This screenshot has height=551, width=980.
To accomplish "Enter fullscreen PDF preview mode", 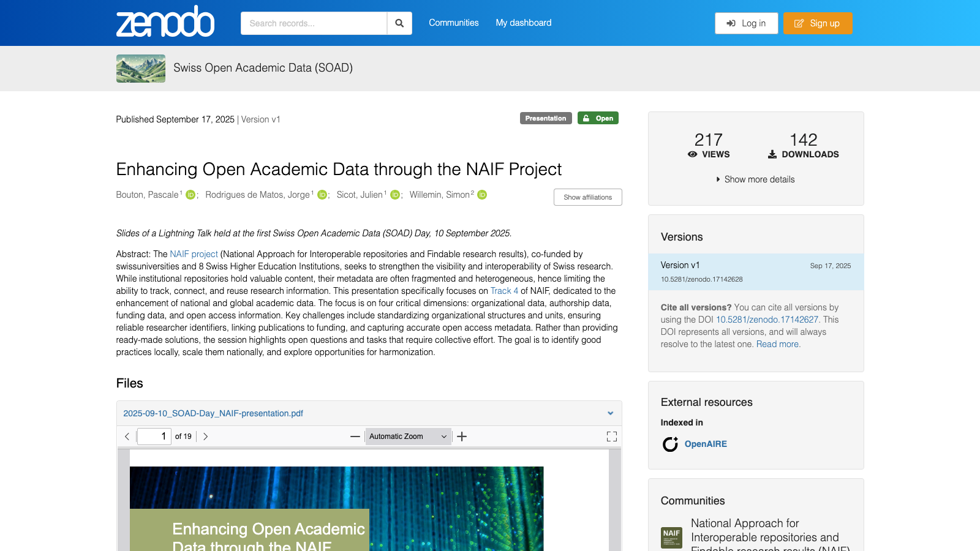I will pyautogui.click(x=611, y=437).
